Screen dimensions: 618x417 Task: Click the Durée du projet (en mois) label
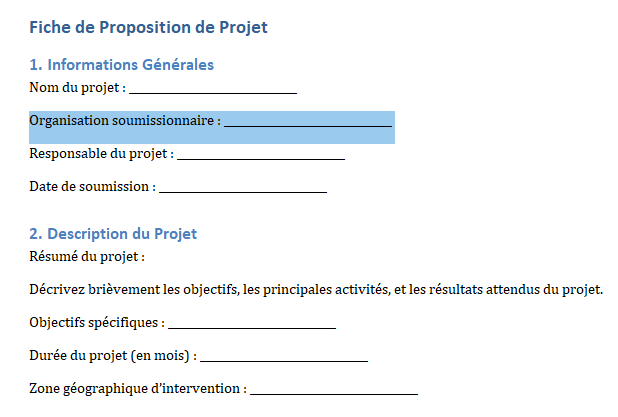point(112,356)
